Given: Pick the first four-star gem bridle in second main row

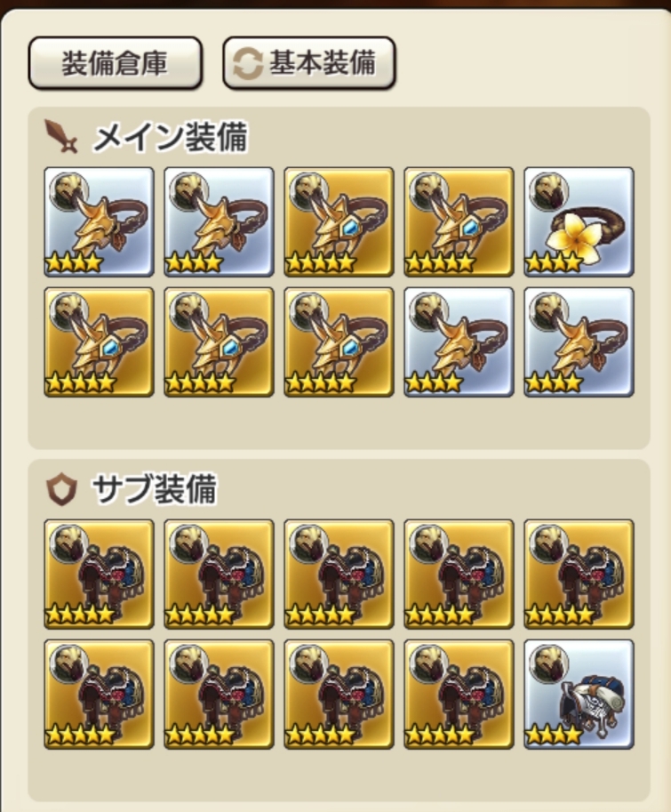Looking at the screenshot, I should [99, 342].
